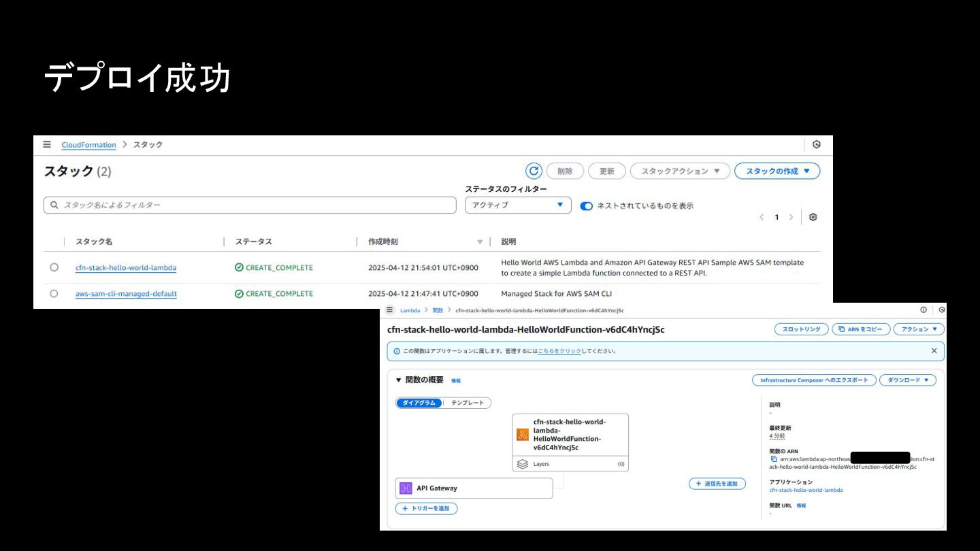This screenshot has width=980, height=551.
Task: Click the 更新 stack button
Action: [x=607, y=171]
